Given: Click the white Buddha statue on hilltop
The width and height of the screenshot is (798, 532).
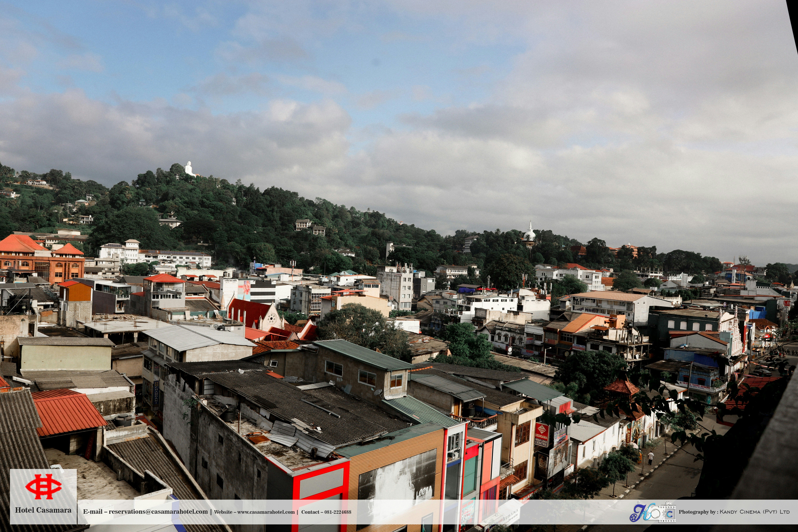Looking at the screenshot, I should (189, 169).
